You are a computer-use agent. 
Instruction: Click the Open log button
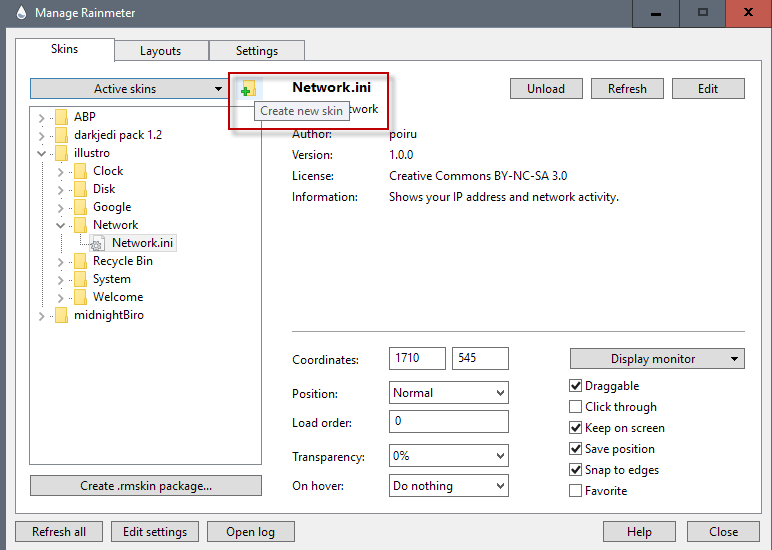tap(251, 532)
